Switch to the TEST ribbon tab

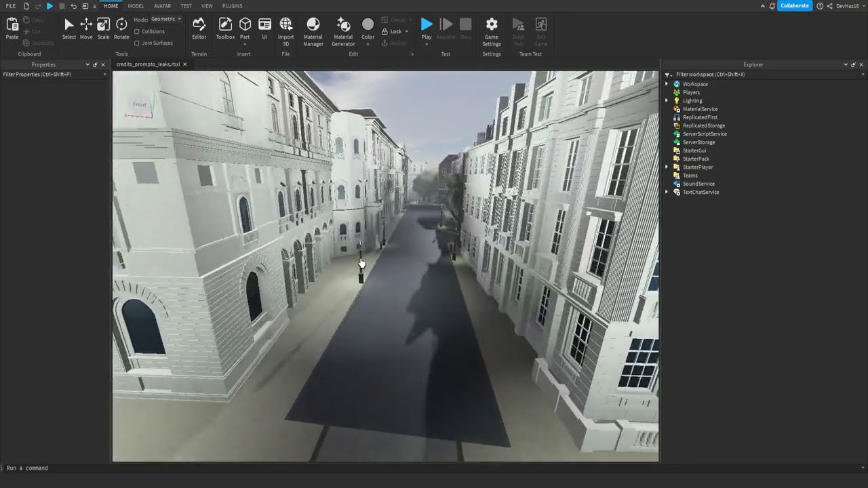[x=186, y=6]
